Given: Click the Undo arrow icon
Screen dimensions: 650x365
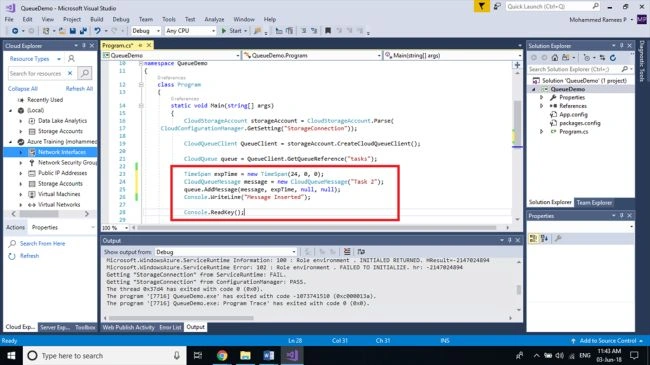Looking at the screenshot, I should point(97,31).
